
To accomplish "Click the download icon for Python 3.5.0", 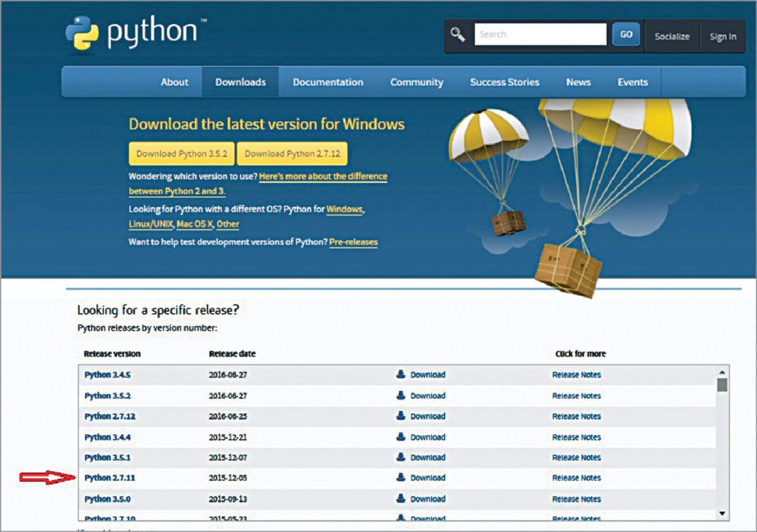I will coord(401,499).
